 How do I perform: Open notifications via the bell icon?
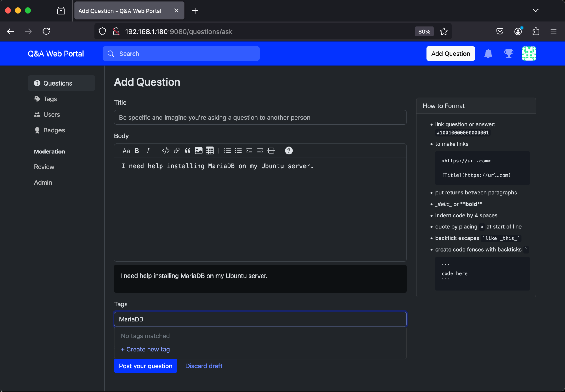click(488, 54)
